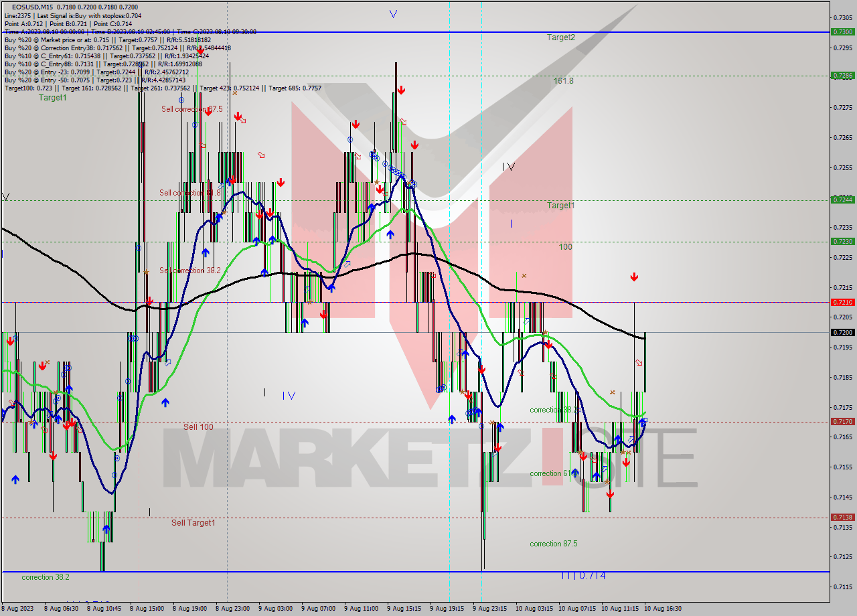Click the '8 Aug 15:00' time axis label
The width and height of the screenshot is (857, 616).
147,609
